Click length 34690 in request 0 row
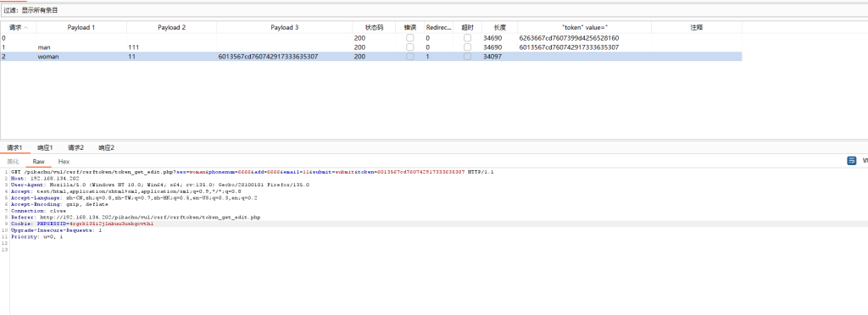868x315 pixels. pyautogui.click(x=492, y=38)
